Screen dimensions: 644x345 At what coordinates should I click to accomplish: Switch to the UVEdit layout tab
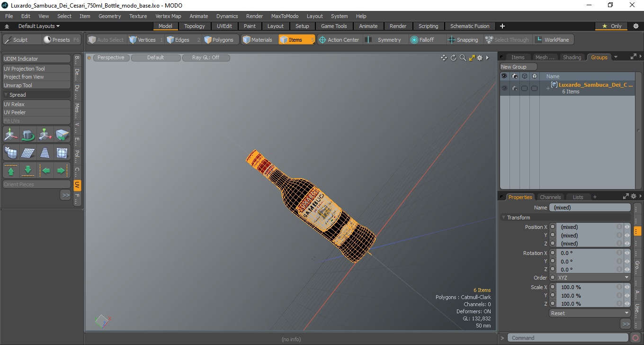tap(224, 26)
